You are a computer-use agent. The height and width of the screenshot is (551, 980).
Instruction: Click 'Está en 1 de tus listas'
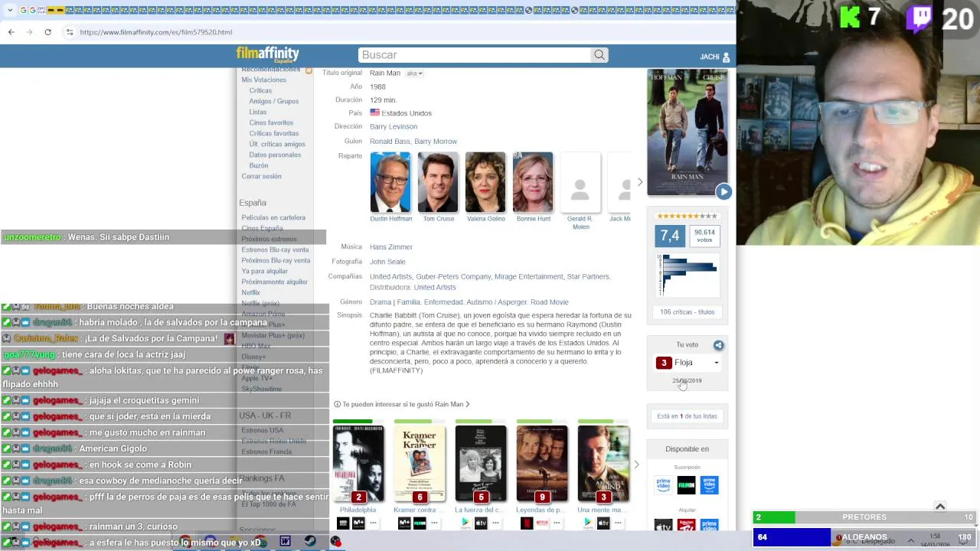pos(688,416)
